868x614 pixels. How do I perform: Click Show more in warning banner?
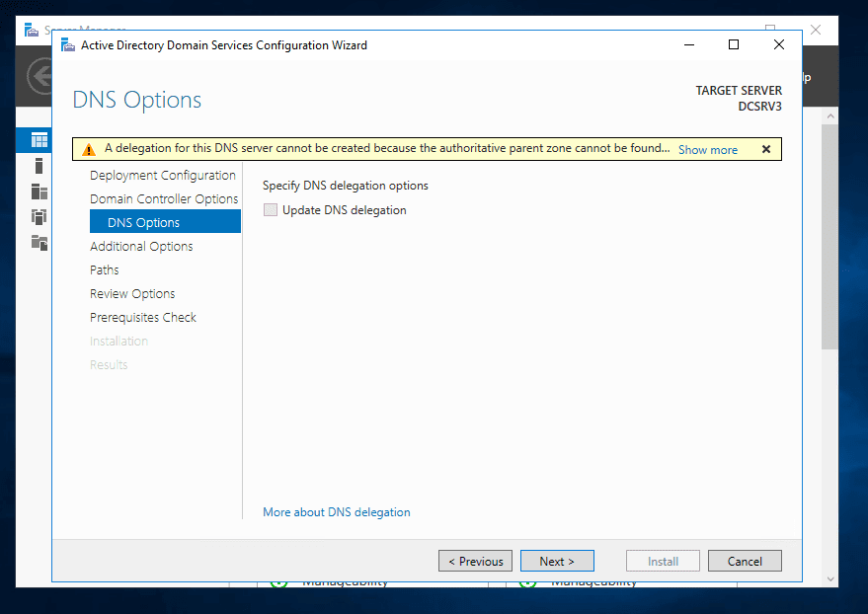pyautogui.click(x=707, y=150)
